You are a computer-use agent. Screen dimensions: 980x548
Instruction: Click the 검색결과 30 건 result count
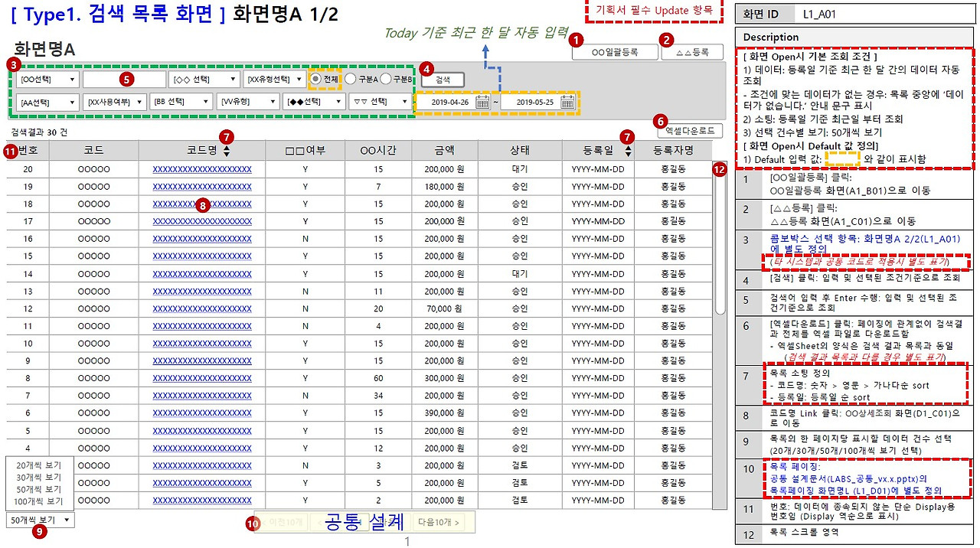39,132
